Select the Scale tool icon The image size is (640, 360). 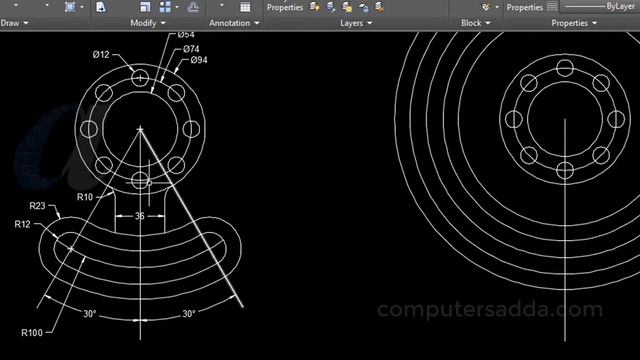[x=145, y=7]
